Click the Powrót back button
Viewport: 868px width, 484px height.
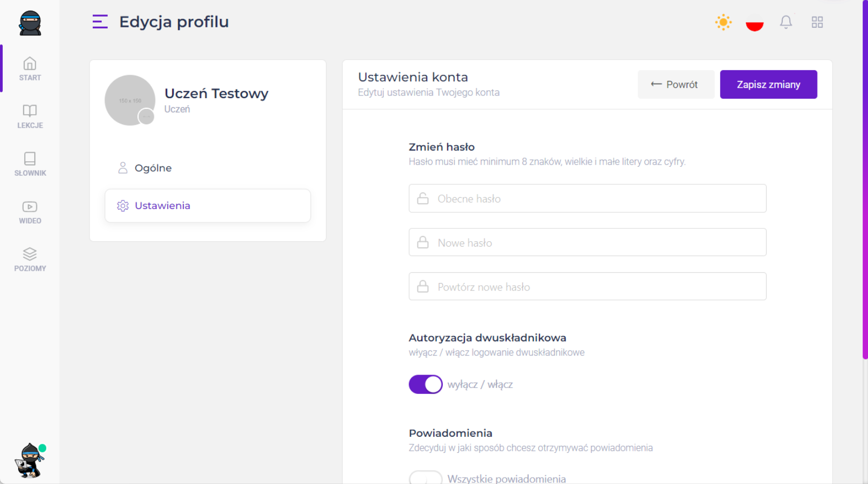[x=676, y=85]
